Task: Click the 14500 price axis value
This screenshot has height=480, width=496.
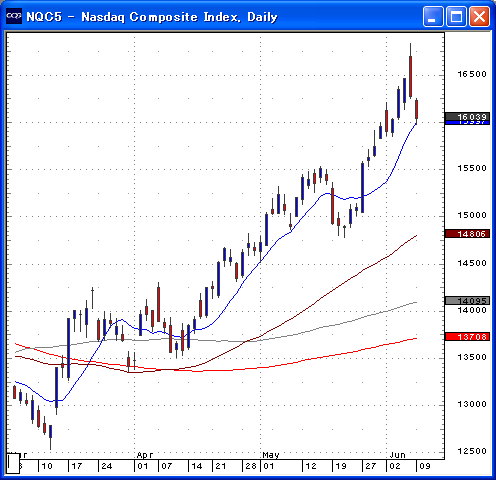Action: [472, 263]
